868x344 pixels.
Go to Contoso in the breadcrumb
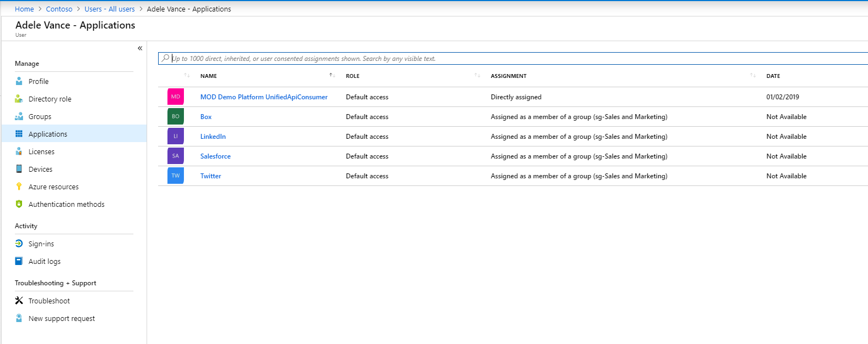pyautogui.click(x=59, y=9)
